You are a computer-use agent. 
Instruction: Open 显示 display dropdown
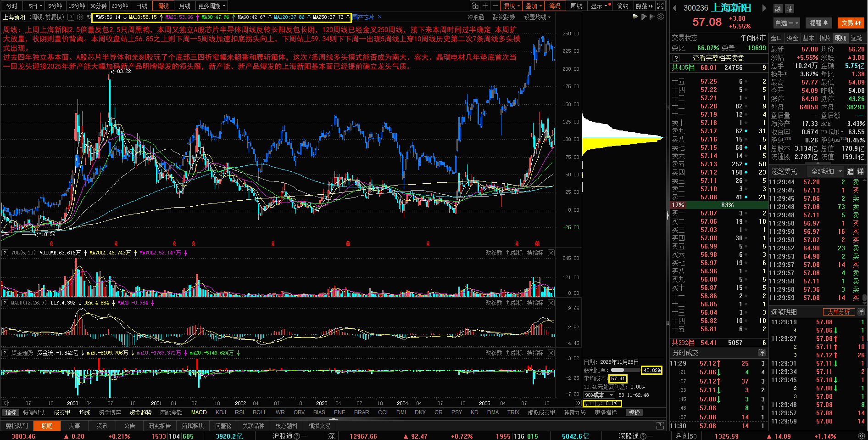click(599, 6)
